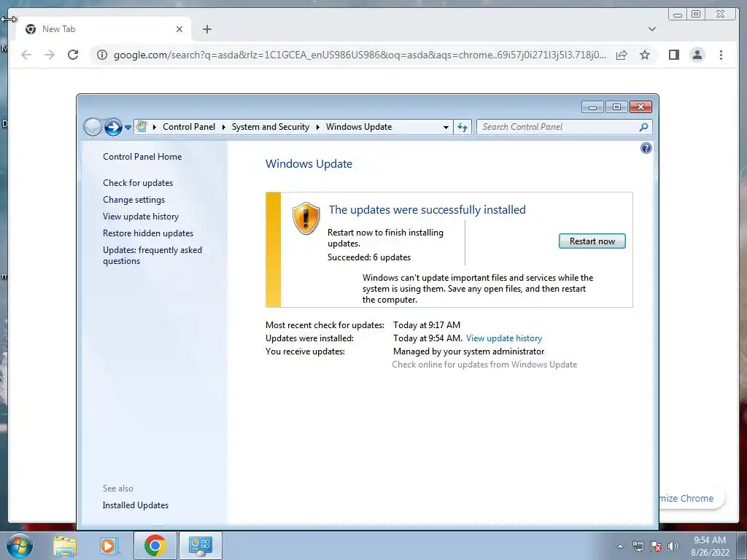Image resolution: width=747 pixels, height=560 pixels.
Task: Reload the page in Chrome
Action: [73, 55]
